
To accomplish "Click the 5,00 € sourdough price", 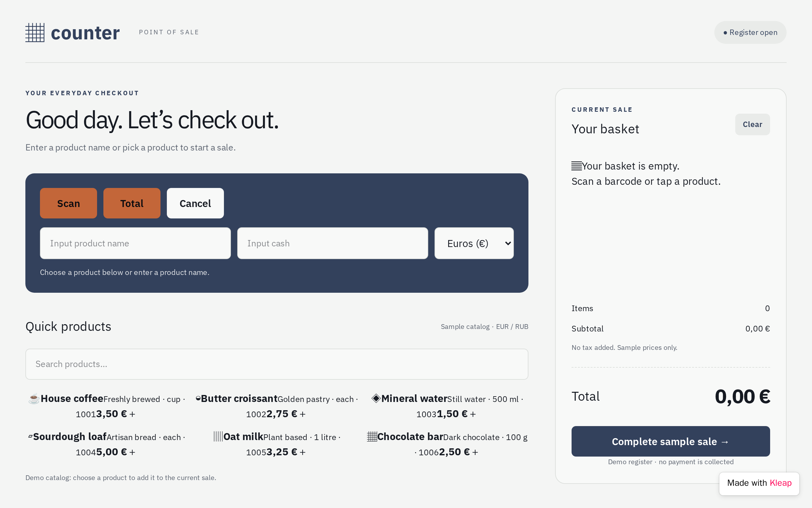I will click(111, 452).
